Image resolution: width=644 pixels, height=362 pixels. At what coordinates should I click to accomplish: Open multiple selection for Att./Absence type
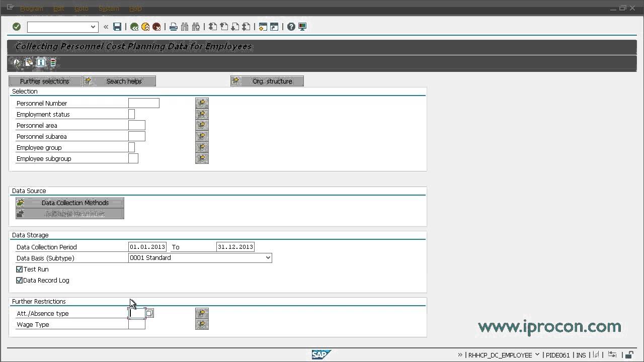pos(202,313)
